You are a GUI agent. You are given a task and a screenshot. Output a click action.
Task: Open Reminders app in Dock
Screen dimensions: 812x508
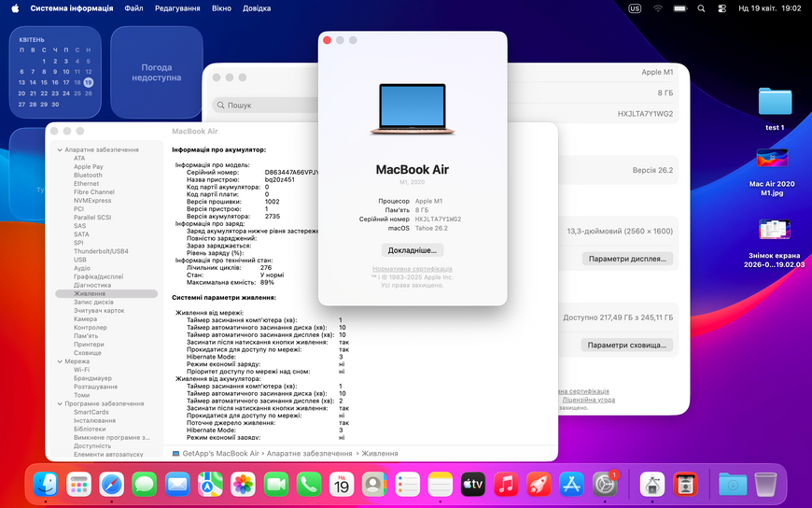[x=408, y=486]
